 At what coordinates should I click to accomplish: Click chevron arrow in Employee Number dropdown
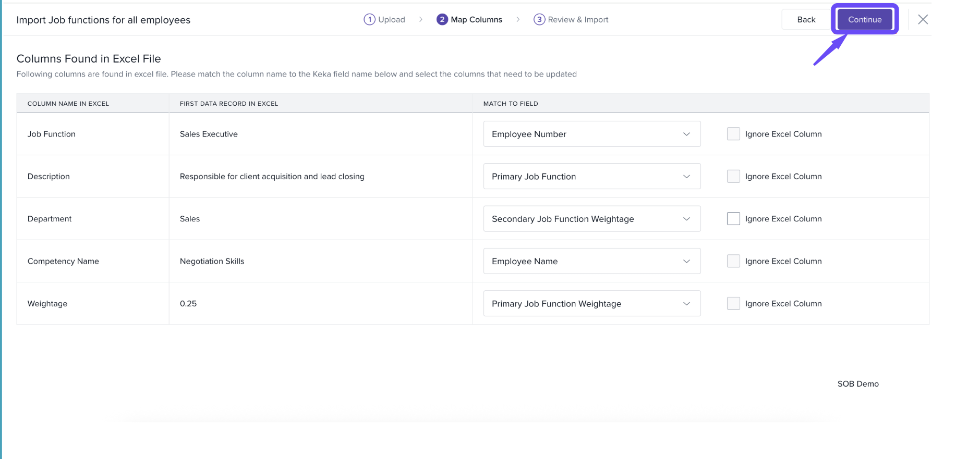(x=686, y=134)
